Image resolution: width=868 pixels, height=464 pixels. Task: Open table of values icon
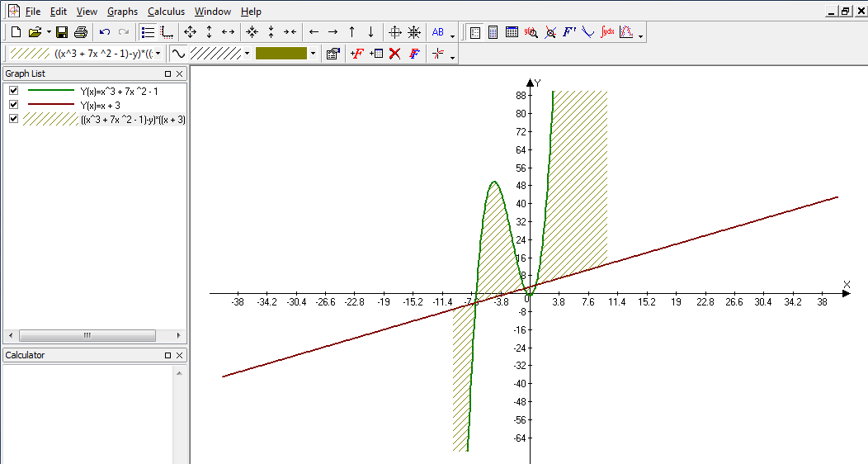pos(512,32)
